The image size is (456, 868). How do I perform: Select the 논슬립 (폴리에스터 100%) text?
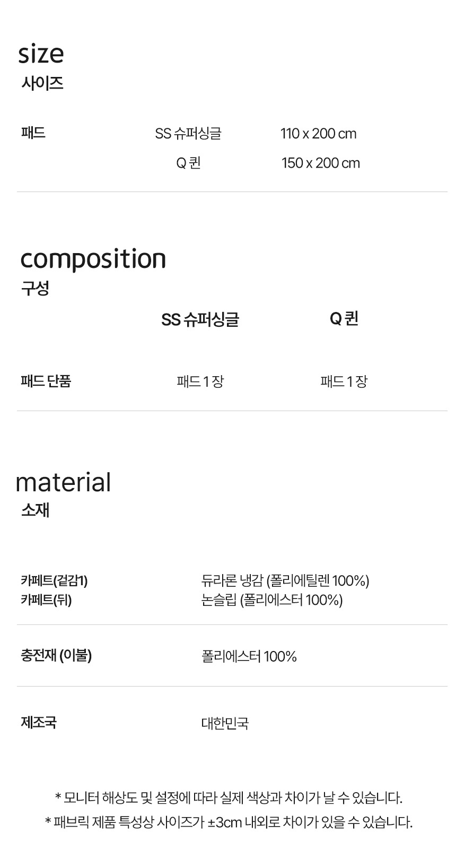pos(272,600)
